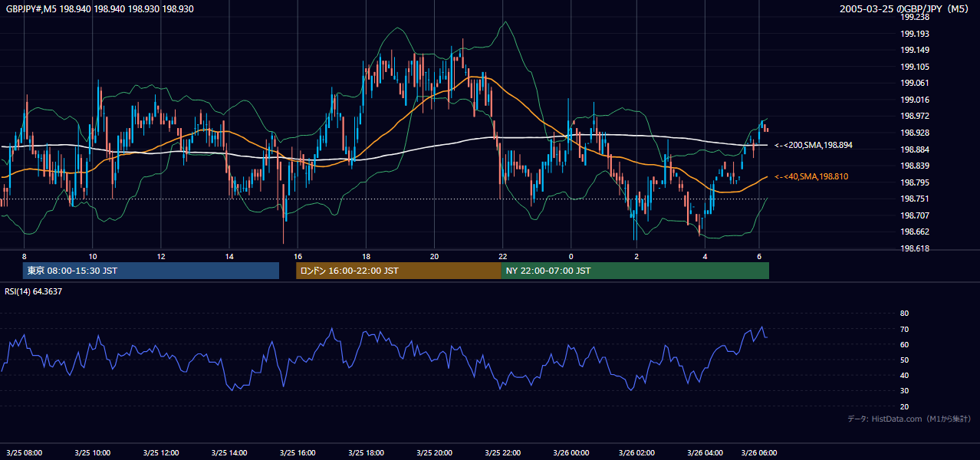Click price axis label 199.149

coord(914,50)
